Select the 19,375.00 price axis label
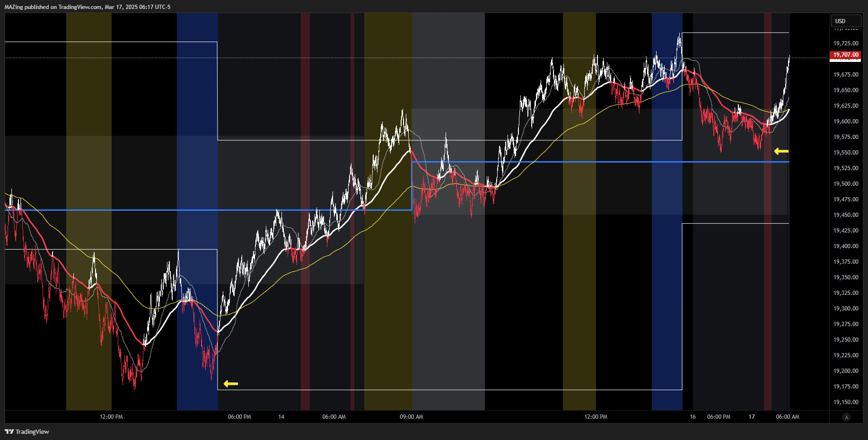Viewport: 868px width, 440px height. point(846,262)
